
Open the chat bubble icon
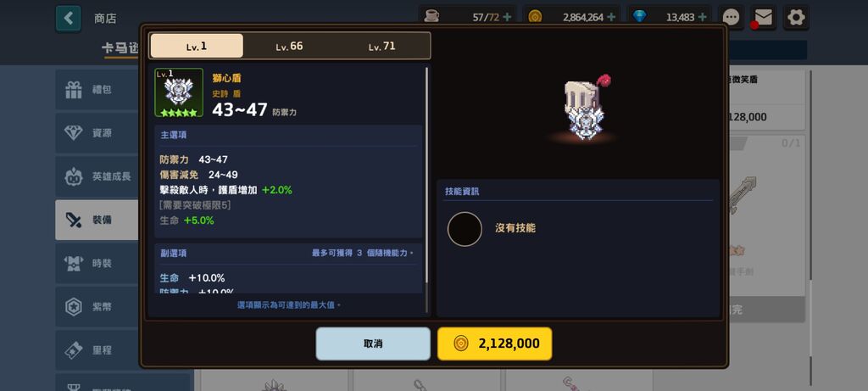(732, 17)
